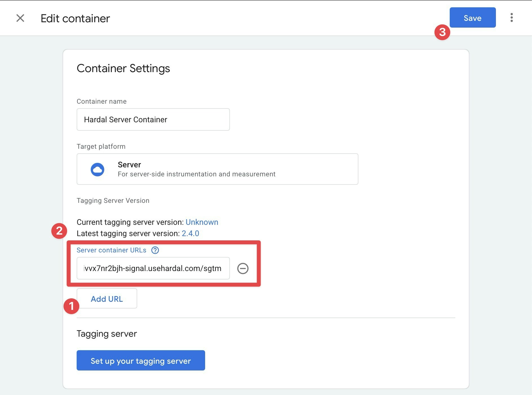The image size is (532, 395).
Task: Click the Container Settings heading
Action: pos(123,68)
